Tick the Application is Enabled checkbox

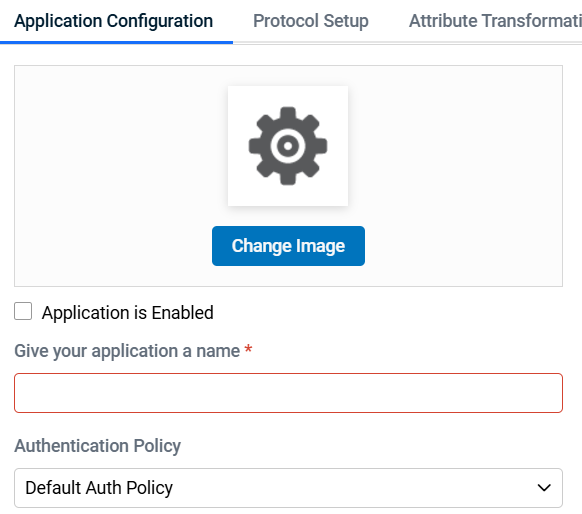(x=23, y=311)
